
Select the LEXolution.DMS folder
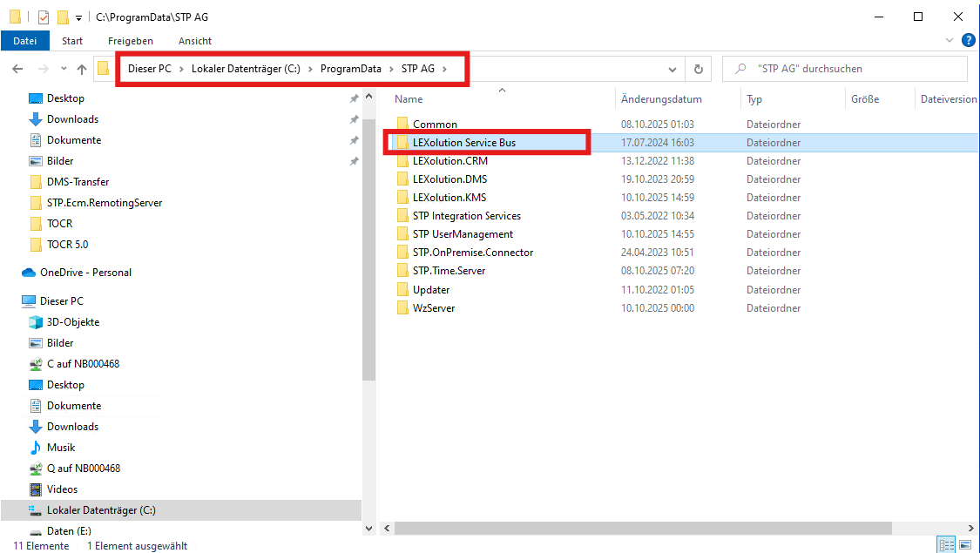[449, 179]
